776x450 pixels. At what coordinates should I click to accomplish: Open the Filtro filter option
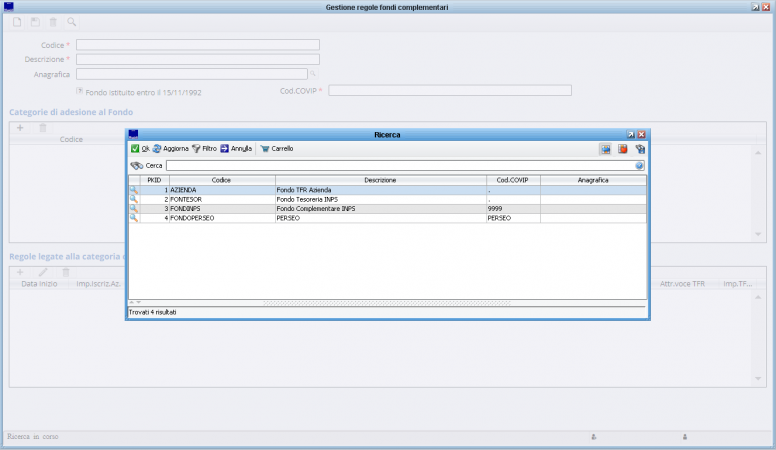[204, 148]
